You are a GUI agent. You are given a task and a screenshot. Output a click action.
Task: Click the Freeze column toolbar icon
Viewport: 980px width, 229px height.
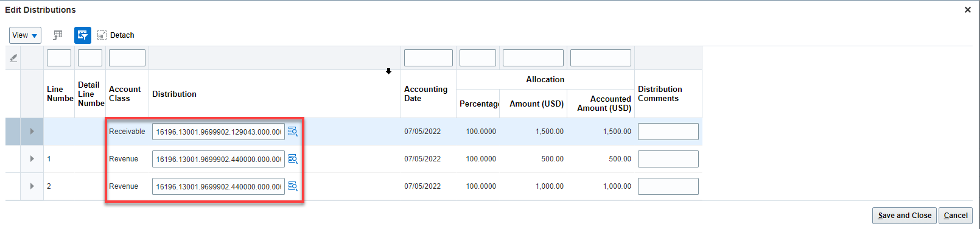pyautogui.click(x=58, y=35)
